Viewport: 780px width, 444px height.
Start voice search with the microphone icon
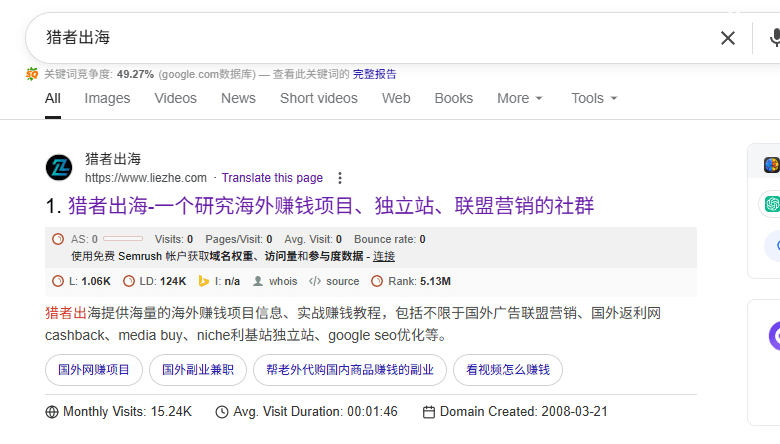775,38
